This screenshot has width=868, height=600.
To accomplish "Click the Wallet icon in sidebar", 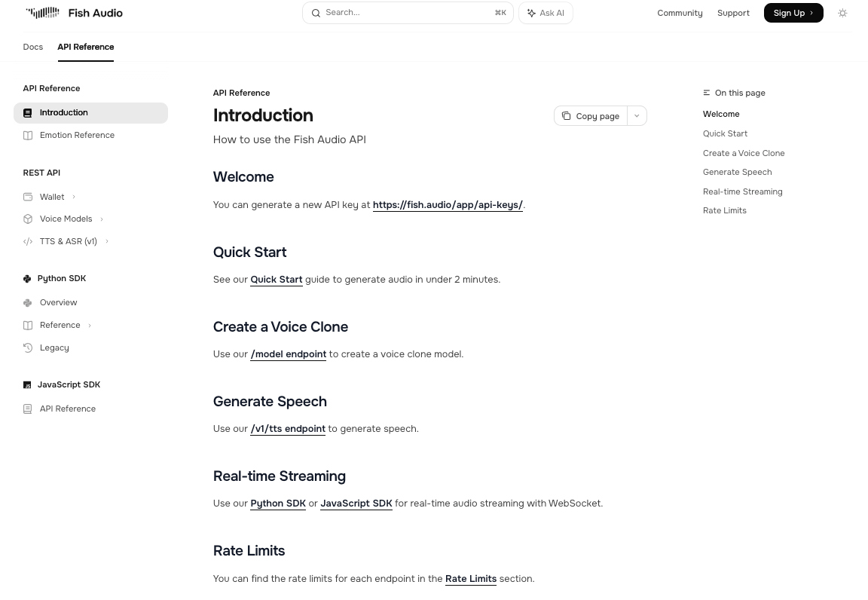I will 28,197.
